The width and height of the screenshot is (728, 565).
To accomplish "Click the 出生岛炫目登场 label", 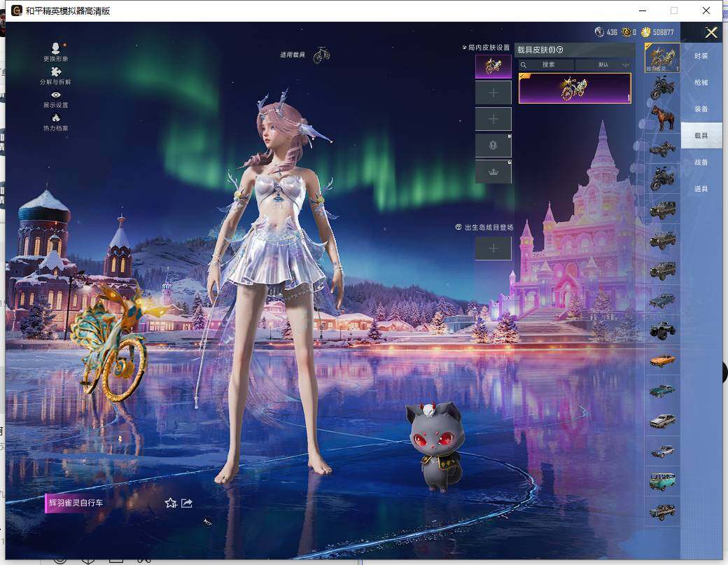I will tap(489, 228).
